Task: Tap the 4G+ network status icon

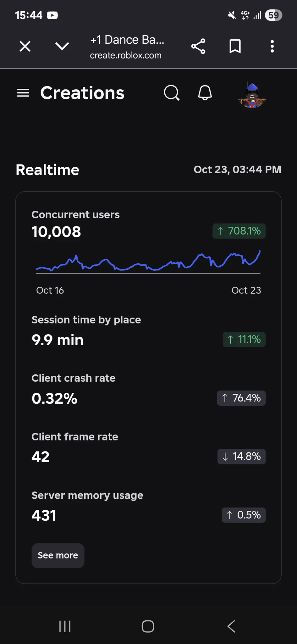Action: point(245,15)
